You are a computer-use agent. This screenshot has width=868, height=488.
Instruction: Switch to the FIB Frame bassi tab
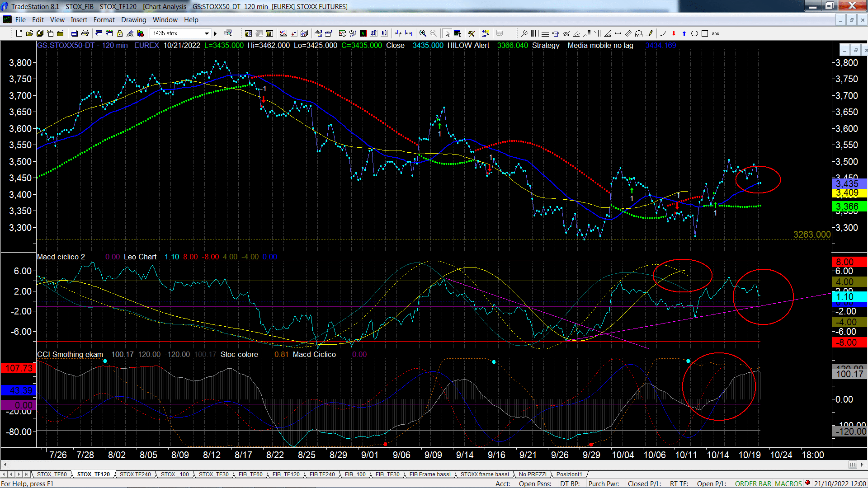430,474
